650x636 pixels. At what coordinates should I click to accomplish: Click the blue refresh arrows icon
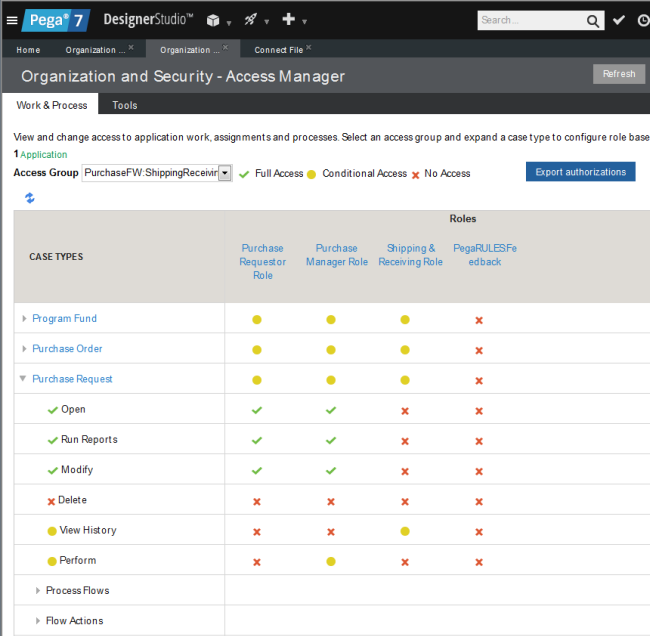[30, 198]
